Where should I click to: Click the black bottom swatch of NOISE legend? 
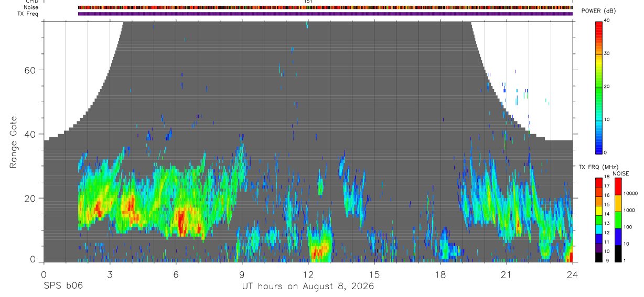pos(617,254)
